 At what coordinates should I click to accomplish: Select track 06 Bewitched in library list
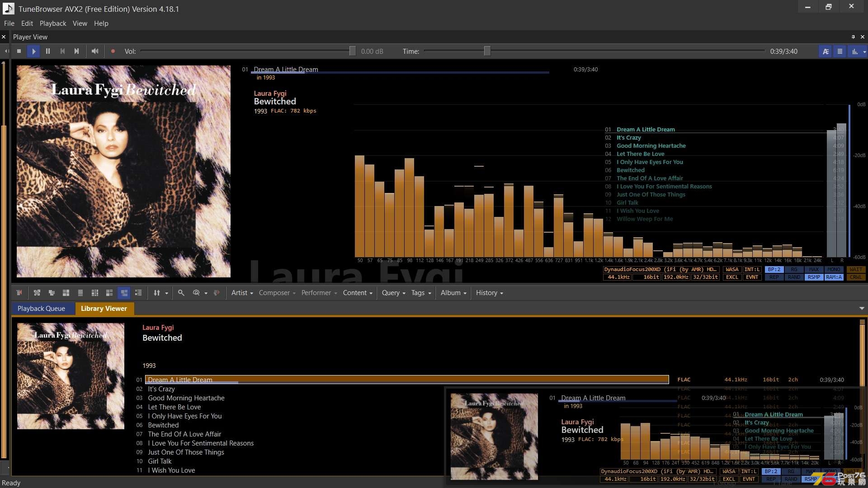click(x=163, y=425)
